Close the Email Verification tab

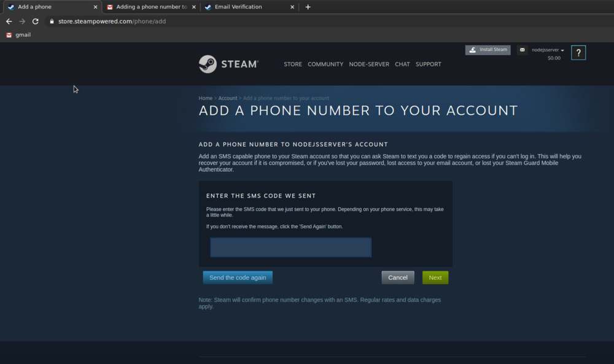click(292, 7)
